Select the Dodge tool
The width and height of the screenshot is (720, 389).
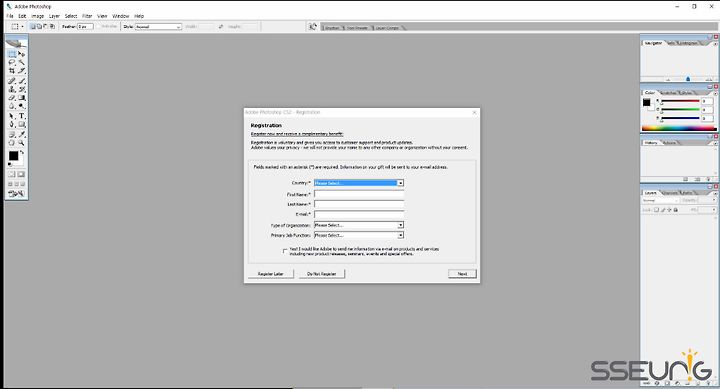[x=22, y=106]
